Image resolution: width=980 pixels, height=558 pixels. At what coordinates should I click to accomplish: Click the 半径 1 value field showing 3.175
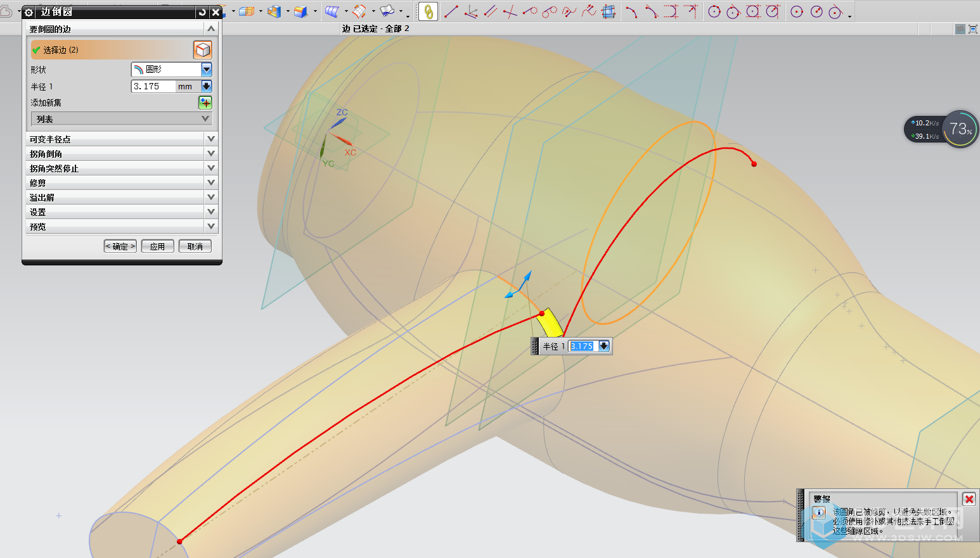tap(152, 86)
